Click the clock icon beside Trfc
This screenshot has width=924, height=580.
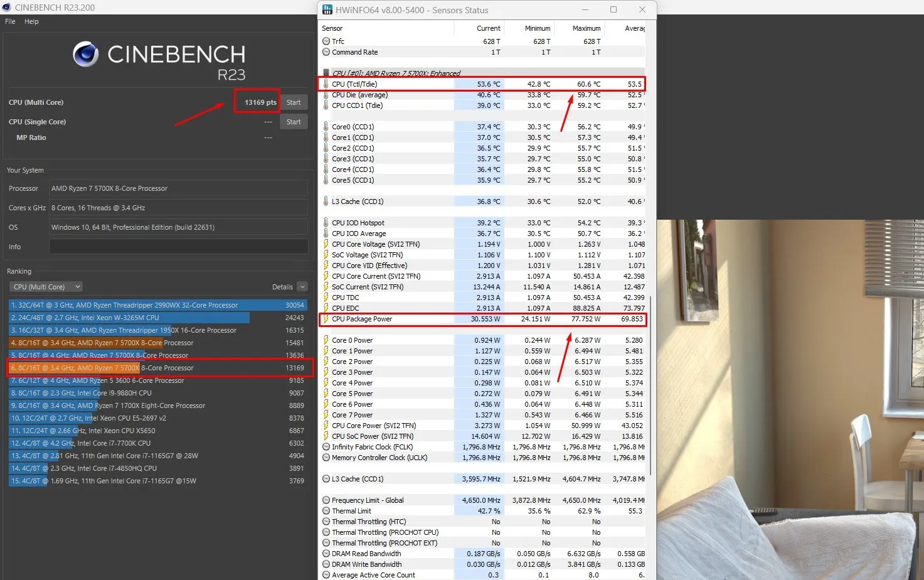(x=326, y=41)
